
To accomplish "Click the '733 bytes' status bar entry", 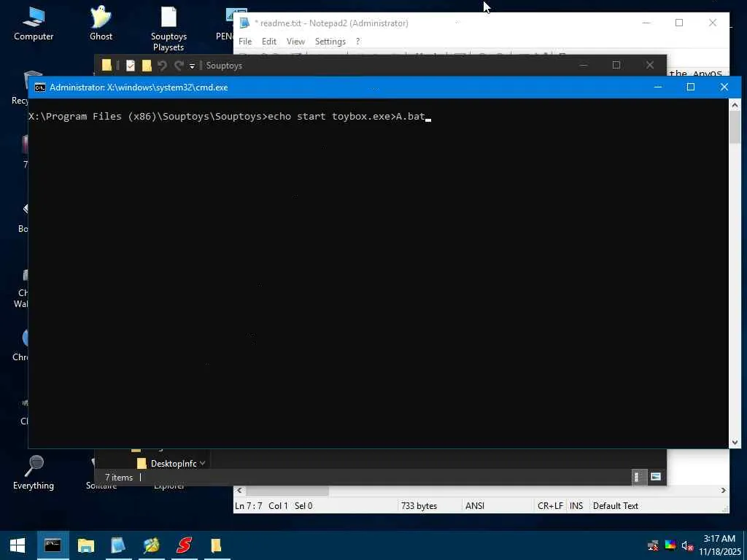I will tap(419, 506).
